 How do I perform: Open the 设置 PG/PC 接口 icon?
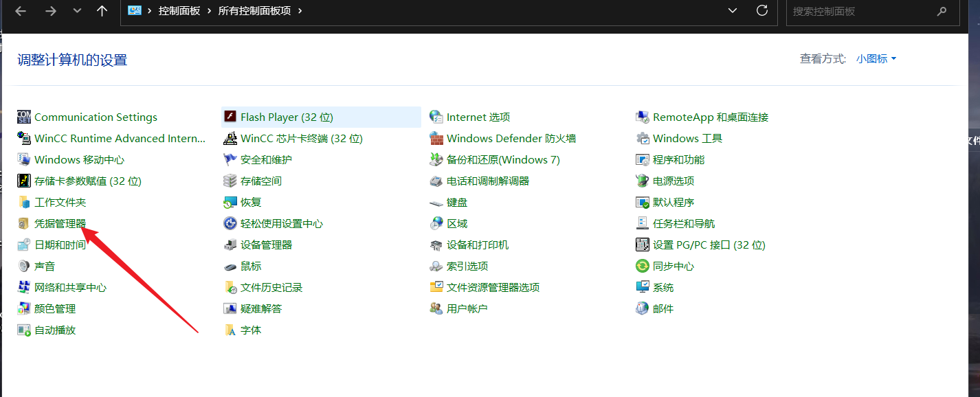click(643, 245)
